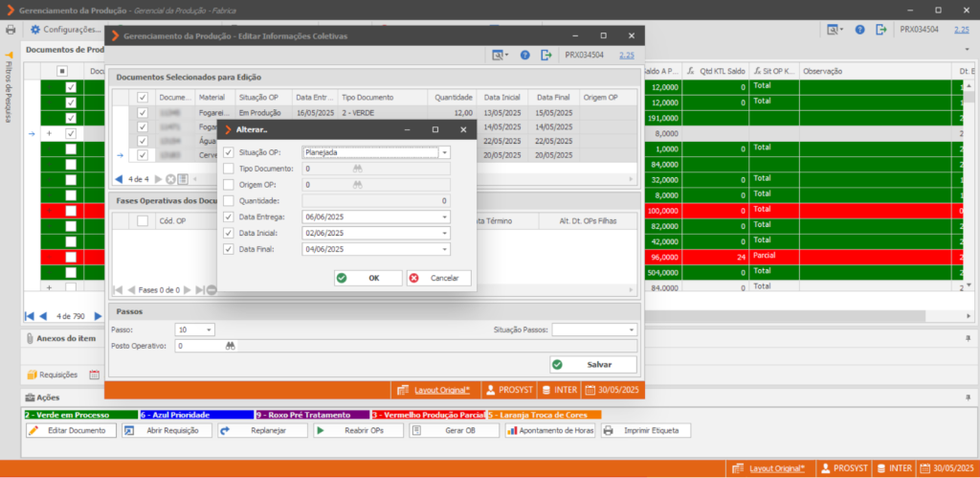Screen dimensions: 980x478
Task: Click binoculars lookup icon beside Posto Operativo
Action: (x=231, y=346)
